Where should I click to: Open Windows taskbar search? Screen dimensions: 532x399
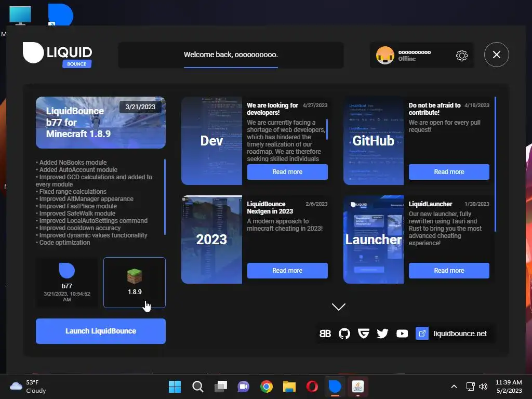pyautogui.click(x=198, y=387)
